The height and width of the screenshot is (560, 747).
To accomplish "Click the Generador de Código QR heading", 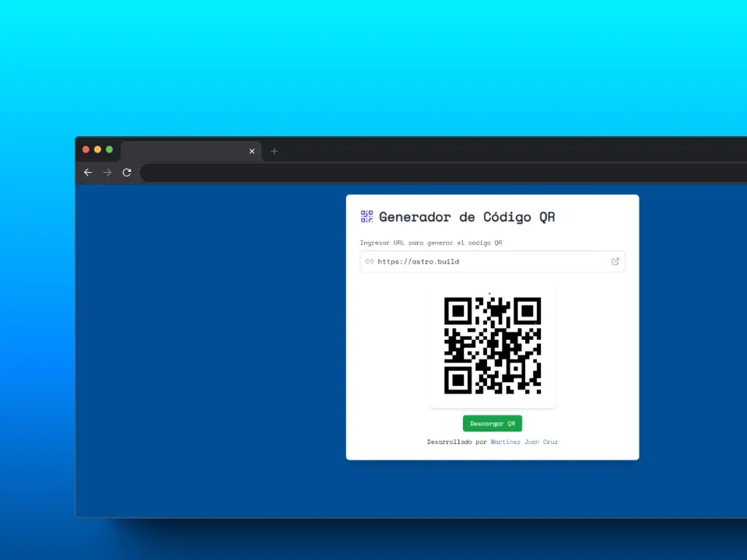I will pyautogui.click(x=467, y=217).
